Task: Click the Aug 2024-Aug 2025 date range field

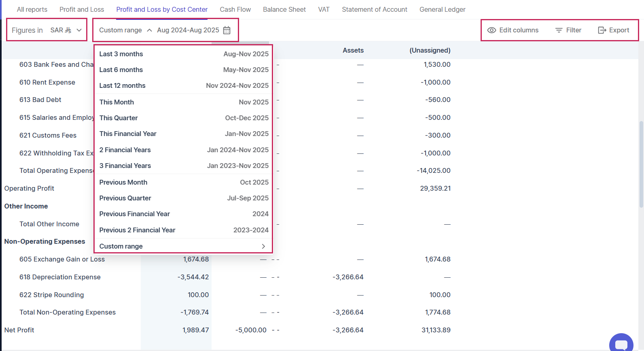Action: (188, 30)
